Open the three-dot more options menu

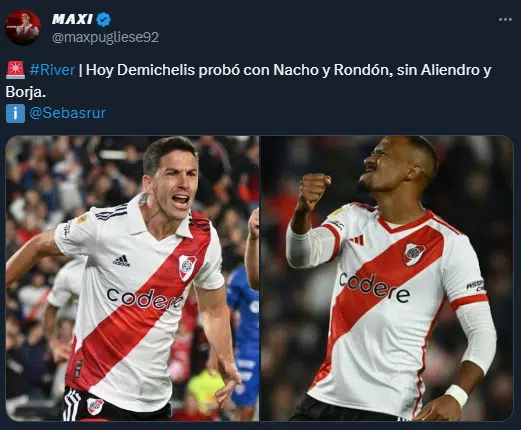pos(505,20)
